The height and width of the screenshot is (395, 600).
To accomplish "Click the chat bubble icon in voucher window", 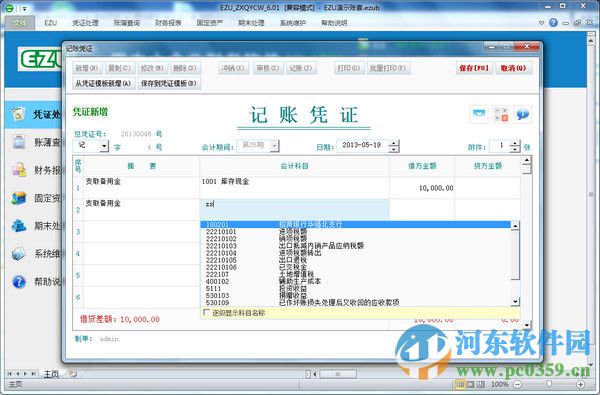I will click(522, 114).
